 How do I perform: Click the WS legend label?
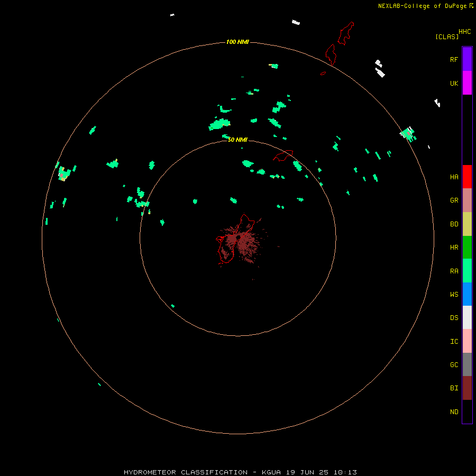pyautogui.click(x=454, y=294)
